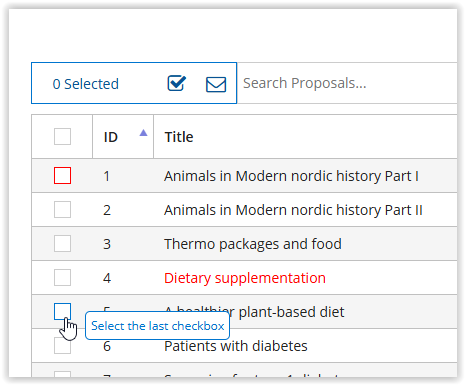The image size is (465, 385).
Task: Sort by the ID column header
Action: tap(111, 137)
